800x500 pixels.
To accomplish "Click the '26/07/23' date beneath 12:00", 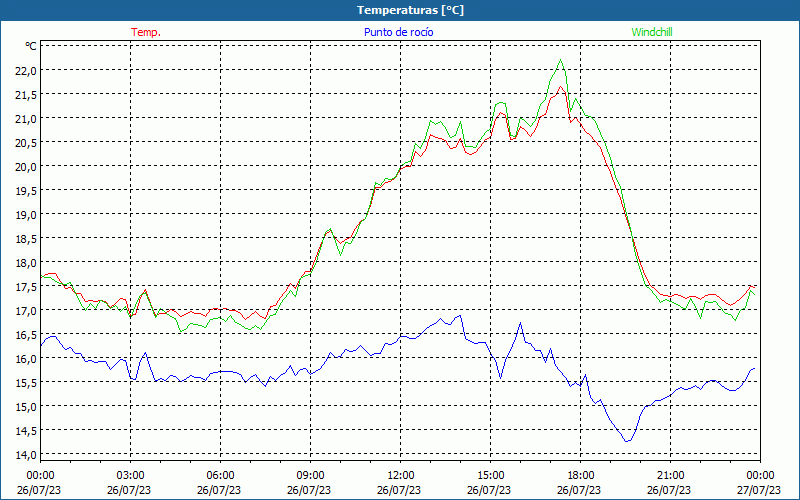I will pos(399,490).
